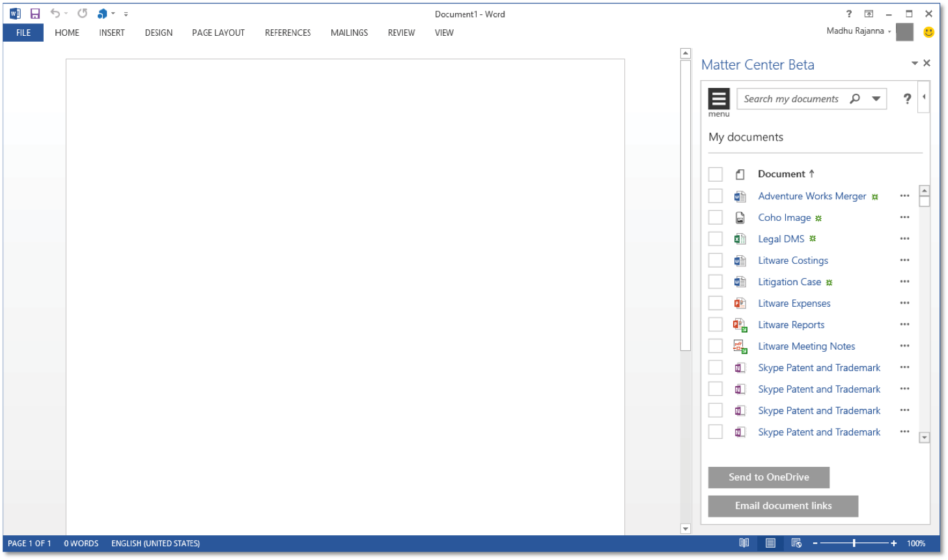
Task: Open the Matter Center hamburger menu
Action: (x=719, y=99)
